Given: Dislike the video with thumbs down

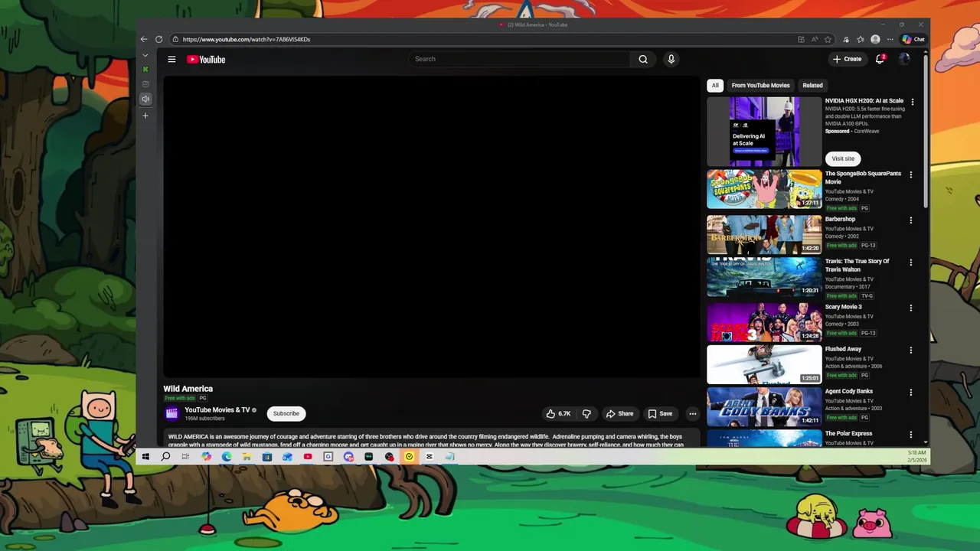Looking at the screenshot, I should 586,413.
